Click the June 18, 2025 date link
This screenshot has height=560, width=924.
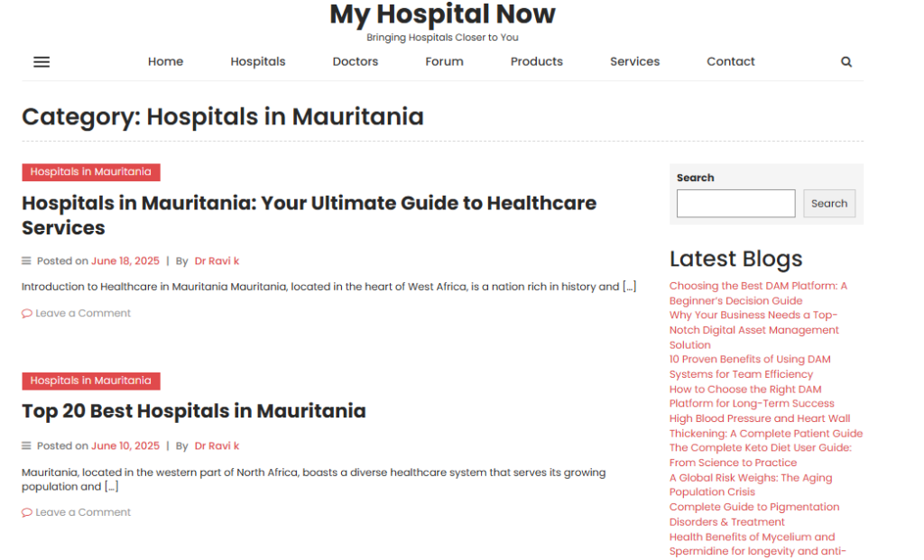pyautogui.click(x=125, y=261)
